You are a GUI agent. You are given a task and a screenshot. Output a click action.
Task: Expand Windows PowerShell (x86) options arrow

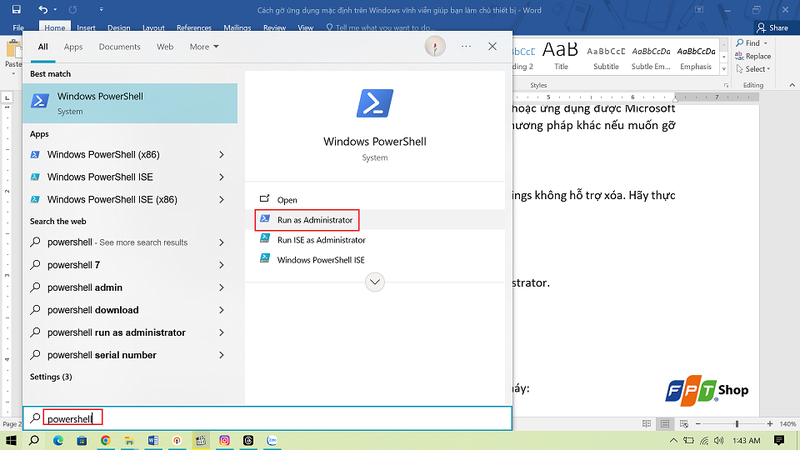[222, 155]
